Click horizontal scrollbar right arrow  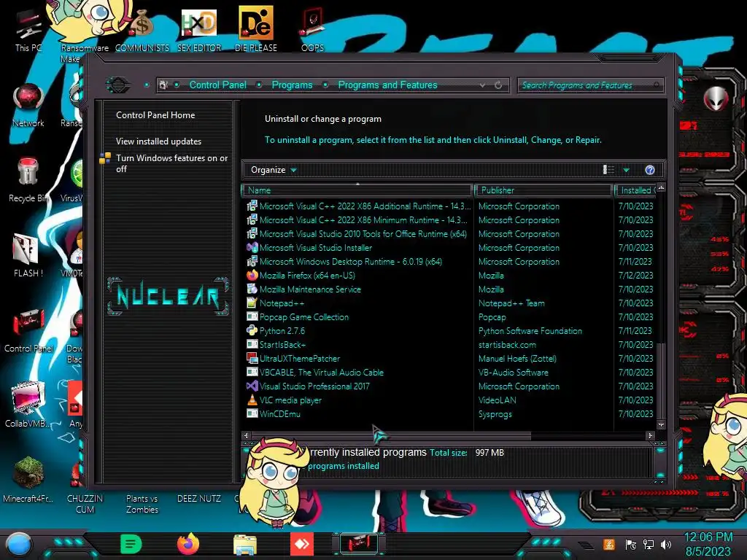pyautogui.click(x=650, y=436)
